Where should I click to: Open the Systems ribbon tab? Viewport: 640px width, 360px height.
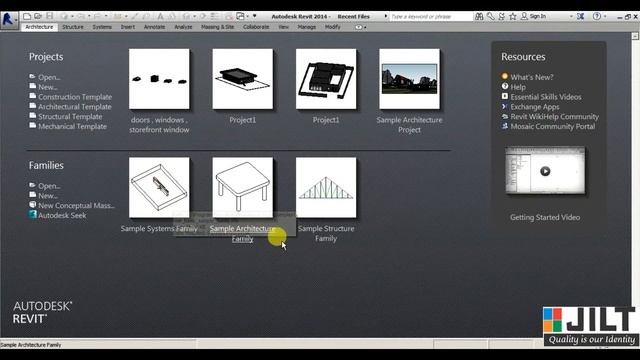point(102,27)
